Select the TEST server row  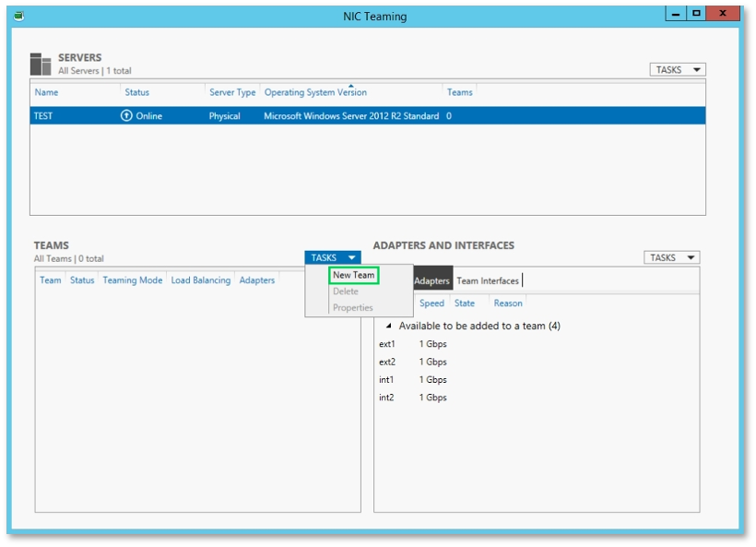click(367, 116)
